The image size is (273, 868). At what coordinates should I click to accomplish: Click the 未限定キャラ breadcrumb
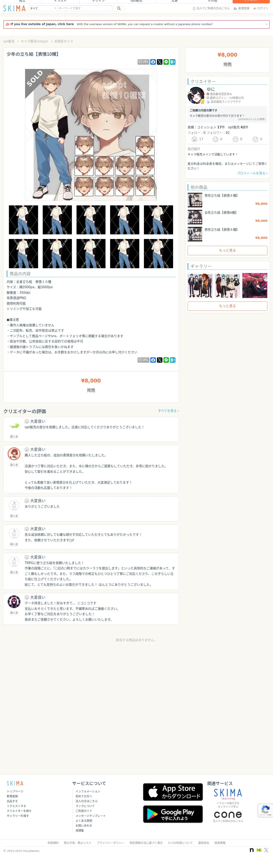tap(64, 42)
